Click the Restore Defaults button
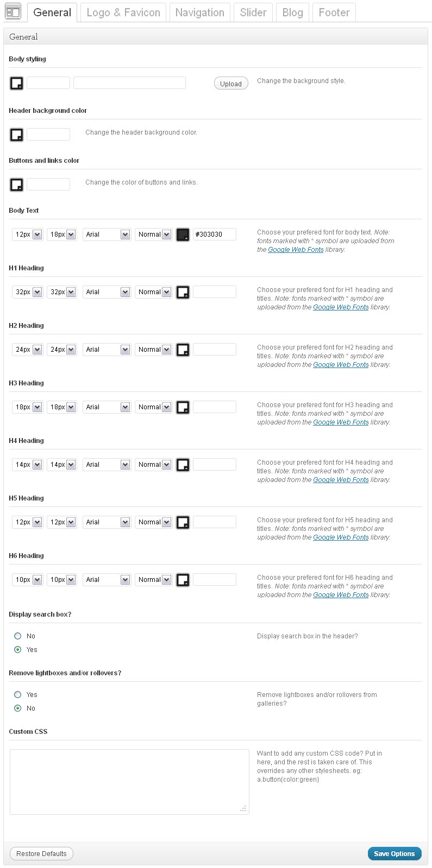432x868 pixels. tap(41, 854)
